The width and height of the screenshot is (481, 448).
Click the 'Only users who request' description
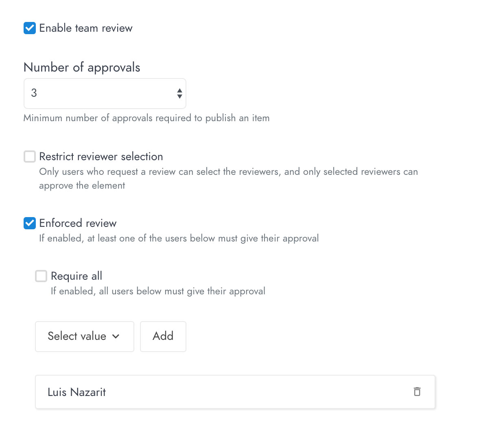point(229,178)
